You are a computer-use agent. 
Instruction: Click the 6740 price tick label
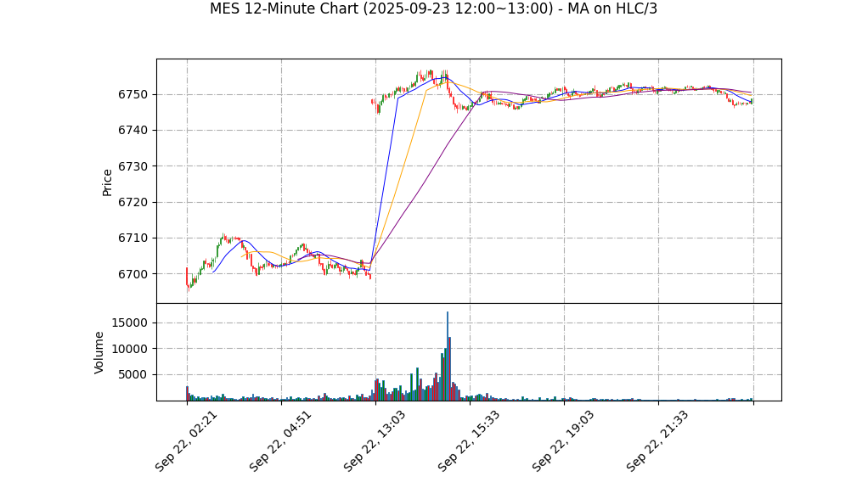pos(133,131)
